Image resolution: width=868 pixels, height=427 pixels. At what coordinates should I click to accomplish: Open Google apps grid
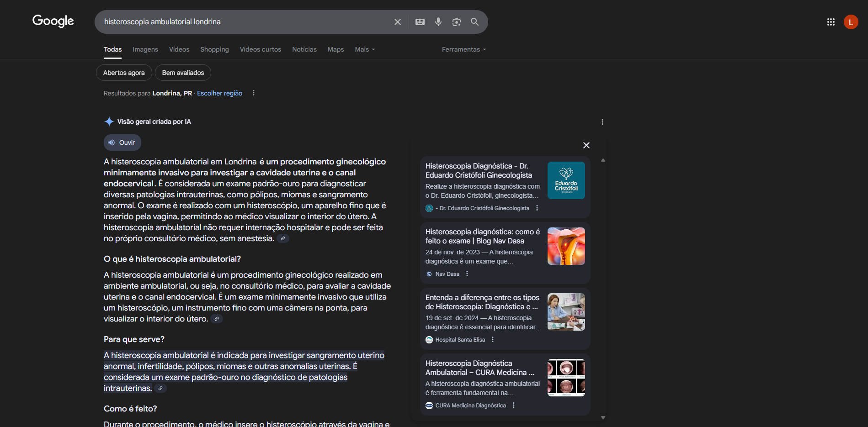click(831, 22)
